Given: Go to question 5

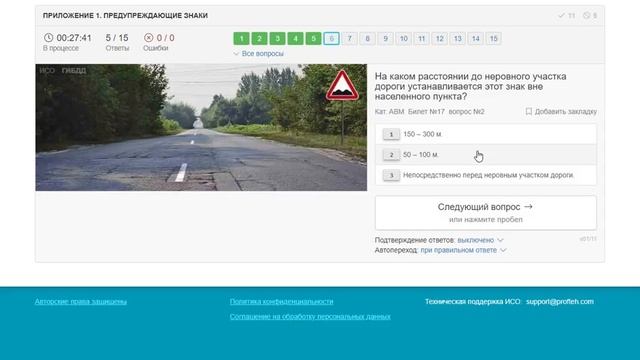Looking at the screenshot, I should pyautogui.click(x=313, y=38).
